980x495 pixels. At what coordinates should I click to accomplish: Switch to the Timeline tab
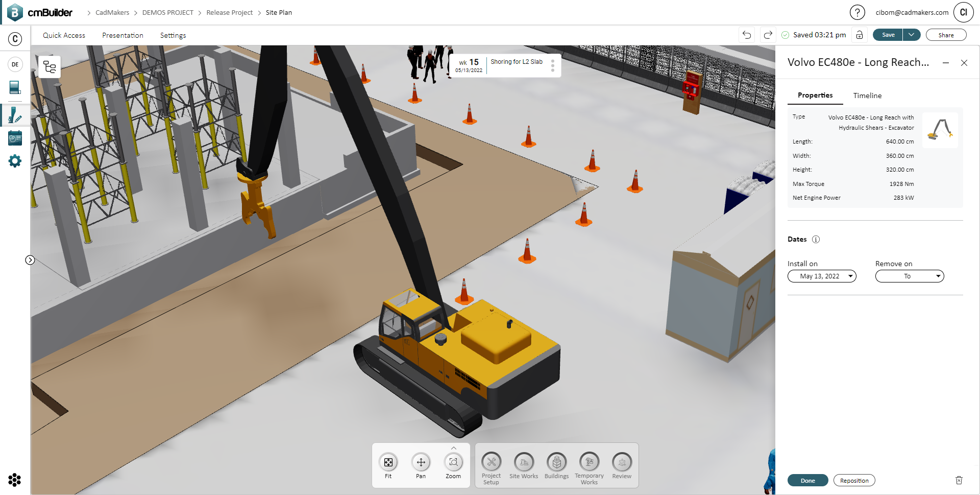tap(867, 96)
